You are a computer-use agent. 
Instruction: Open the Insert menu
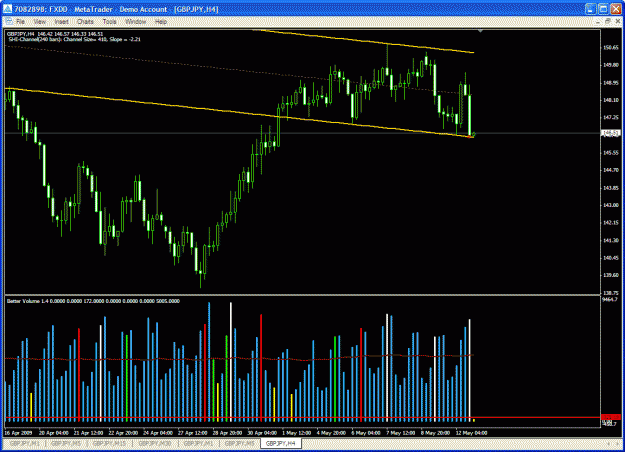pos(61,22)
